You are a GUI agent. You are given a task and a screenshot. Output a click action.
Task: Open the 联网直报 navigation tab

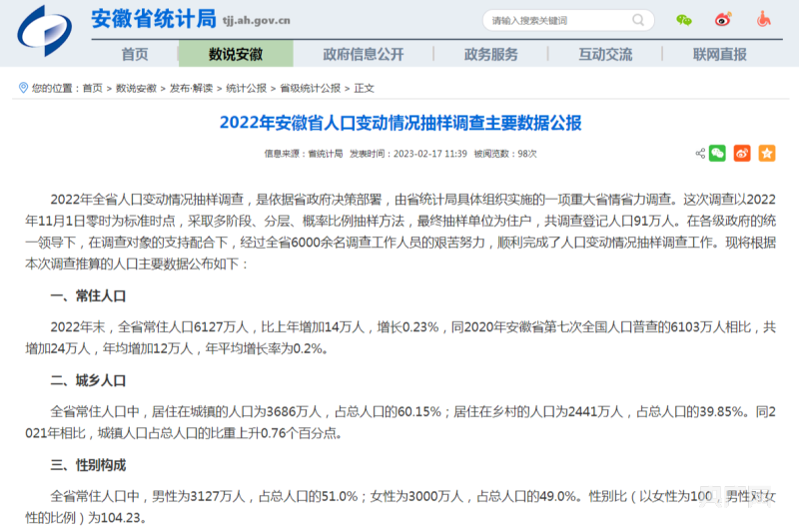(719, 54)
